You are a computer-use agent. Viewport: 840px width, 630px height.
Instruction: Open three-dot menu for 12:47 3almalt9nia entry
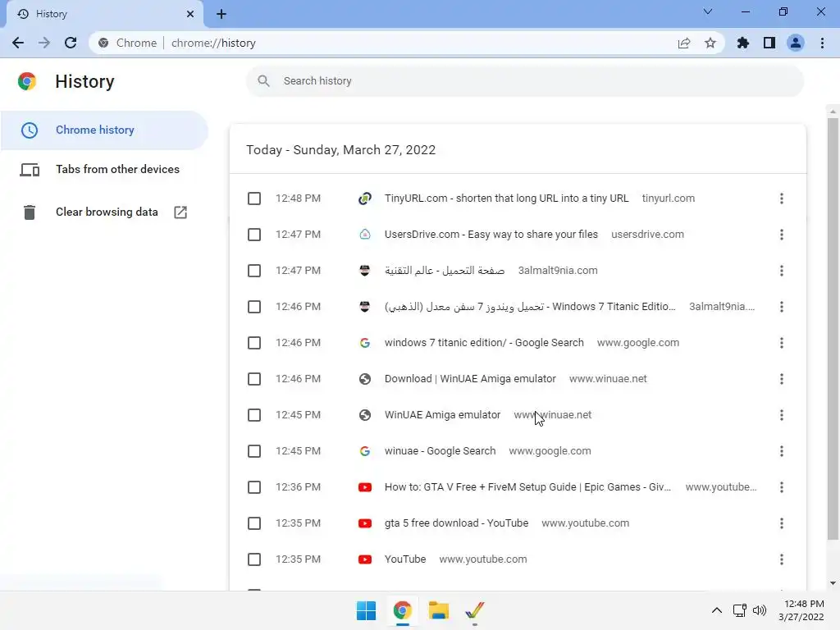tap(782, 271)
